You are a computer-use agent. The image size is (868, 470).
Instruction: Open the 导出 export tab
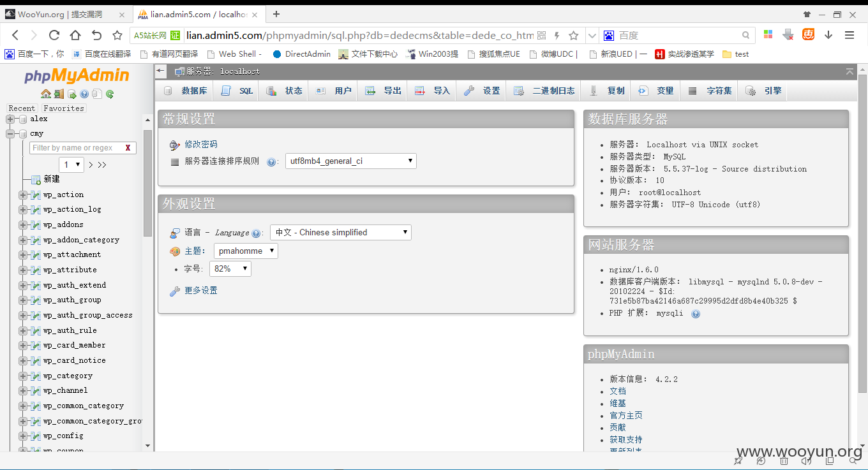[383, 91]
